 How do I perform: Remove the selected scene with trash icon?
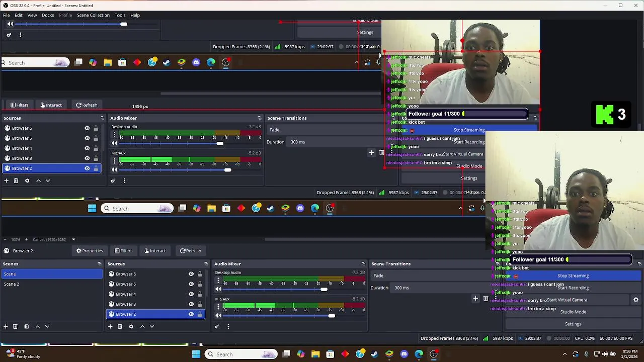(x=15, y=326)
